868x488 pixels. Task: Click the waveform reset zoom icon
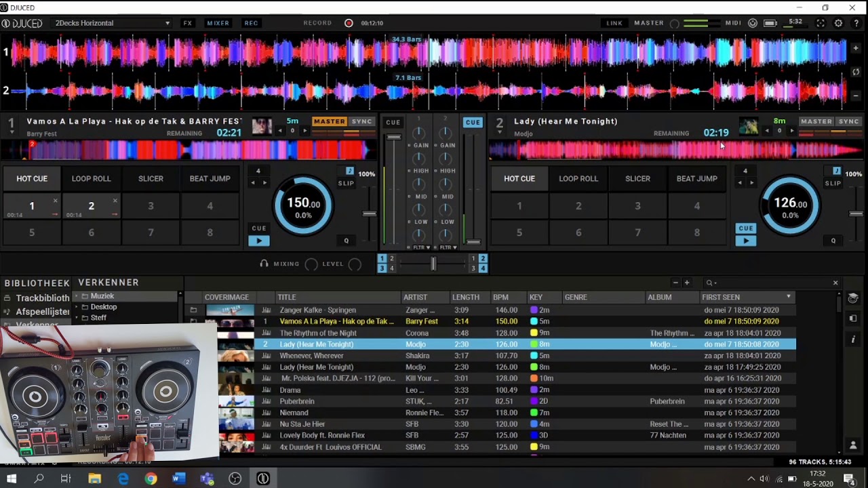coord(856,72)
